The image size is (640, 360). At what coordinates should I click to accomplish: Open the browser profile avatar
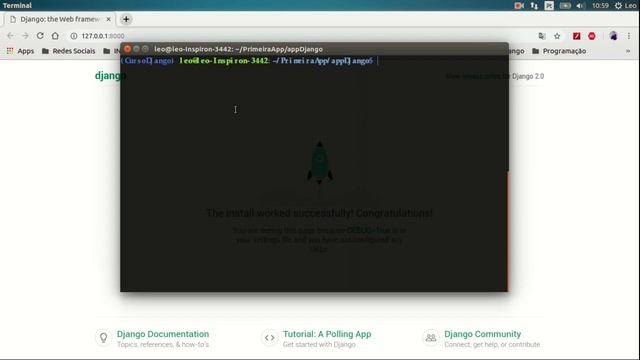pos(613,36)
